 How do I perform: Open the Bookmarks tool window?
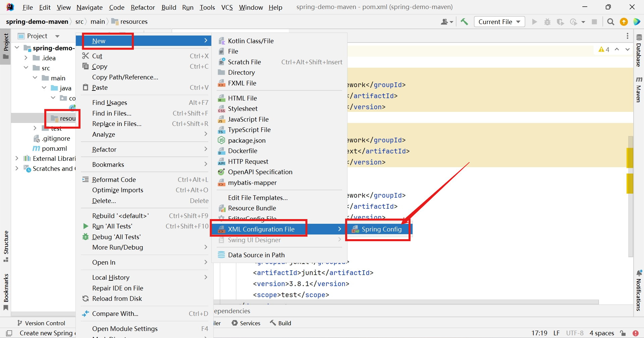click(x=6, y=292)
